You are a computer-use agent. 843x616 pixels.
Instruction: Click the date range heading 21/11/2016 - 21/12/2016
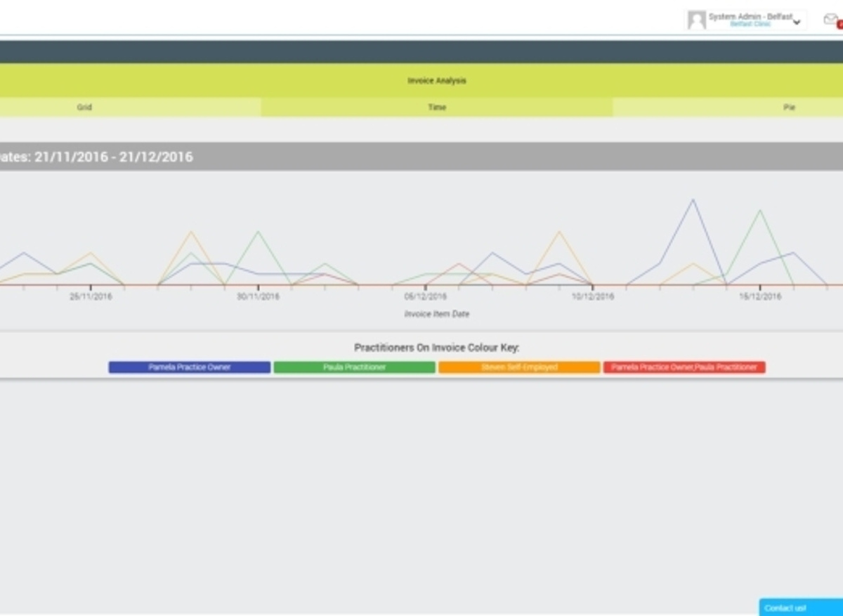[x=114, y=157]
